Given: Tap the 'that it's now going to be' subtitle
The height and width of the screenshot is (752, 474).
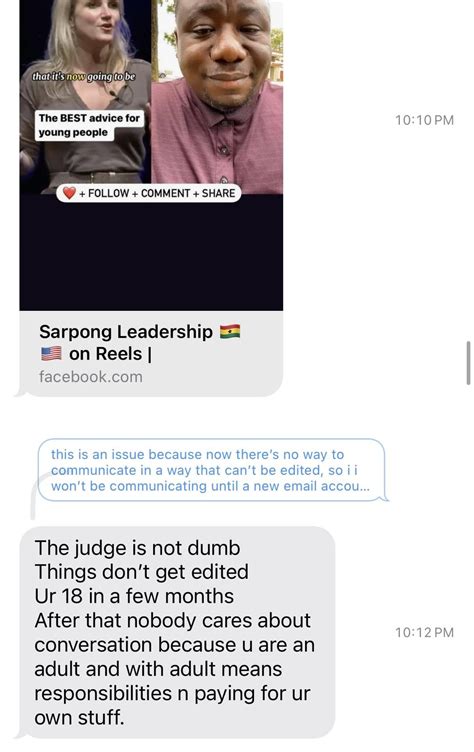Looking at the screenshot, I should click(x=83, y=76).
